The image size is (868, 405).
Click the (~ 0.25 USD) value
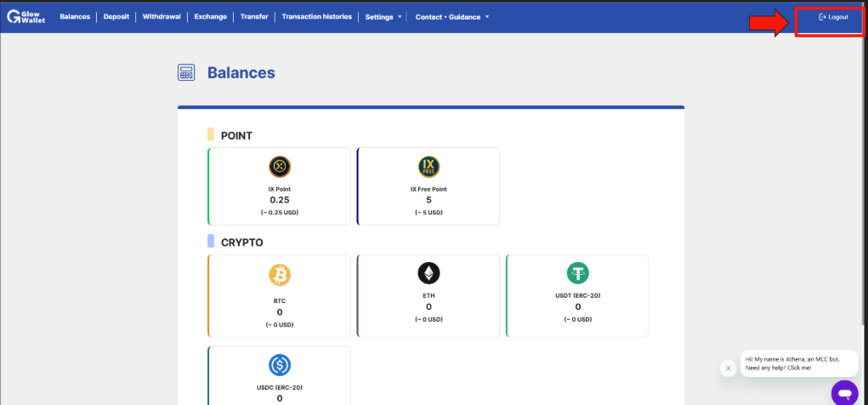(x=280, y=213)
